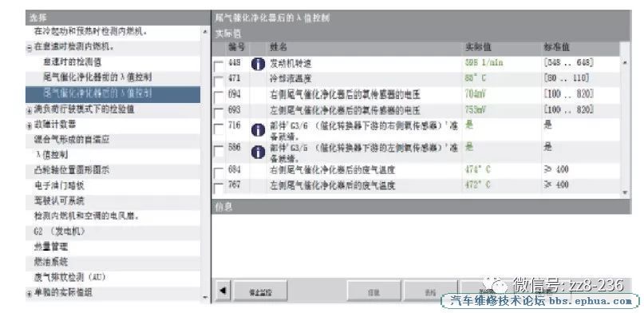Viewport: 644px width, 313px height.
Task: Open info icon for 左侧氧传感器 准备就绪 row
Action: pyautogui.click(x=258, y=153)
